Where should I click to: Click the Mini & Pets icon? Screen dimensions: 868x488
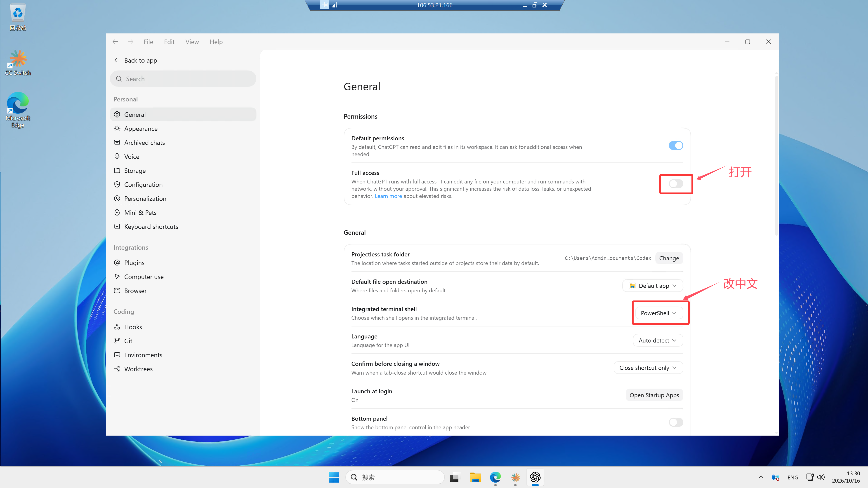tap(117, 213)
